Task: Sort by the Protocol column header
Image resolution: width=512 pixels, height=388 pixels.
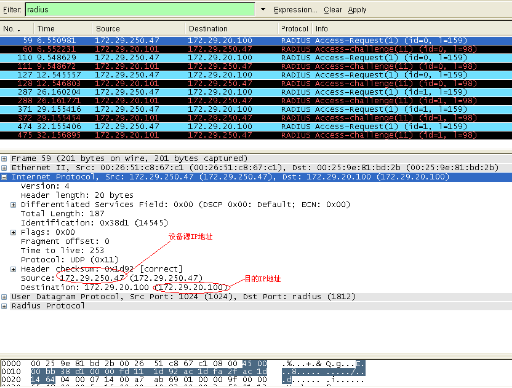Action: [295, 29]
